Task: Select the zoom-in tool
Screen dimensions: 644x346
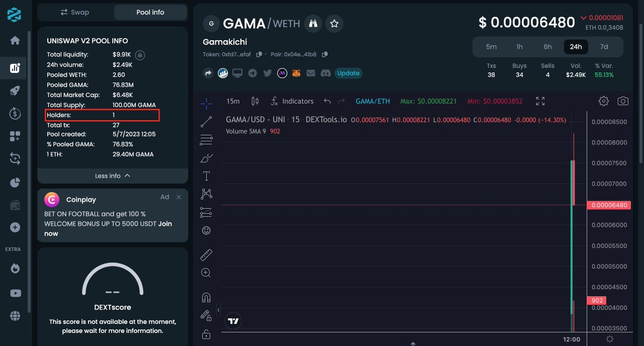Action: [x=206, y=273]
